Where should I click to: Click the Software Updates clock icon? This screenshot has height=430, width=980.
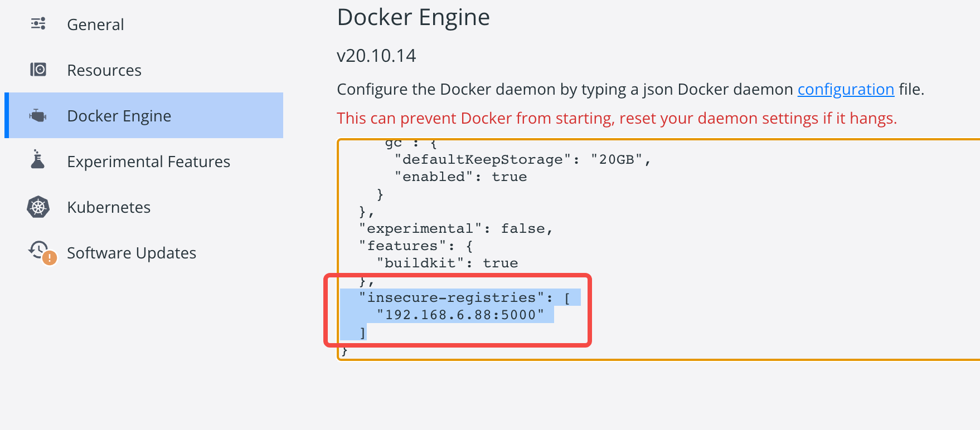42,252
